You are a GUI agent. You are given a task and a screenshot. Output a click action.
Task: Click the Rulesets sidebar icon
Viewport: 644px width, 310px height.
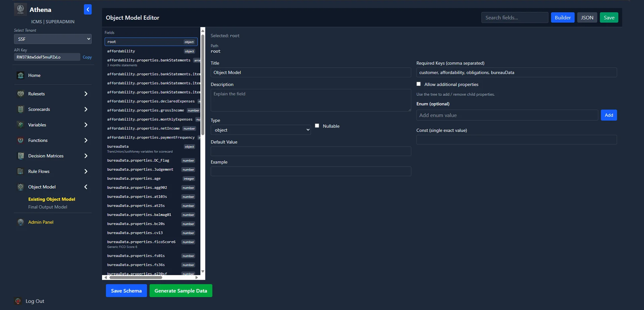tap(20, 94)
